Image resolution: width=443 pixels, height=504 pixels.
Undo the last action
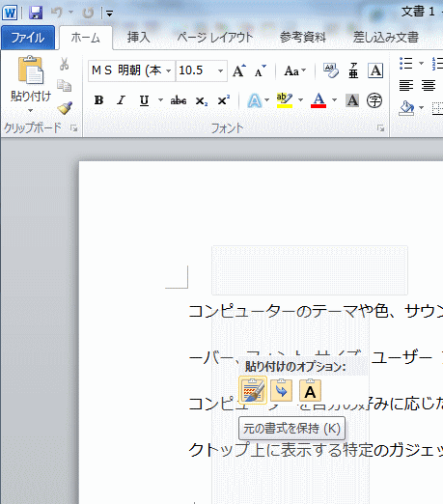click(x=57, y=13)
